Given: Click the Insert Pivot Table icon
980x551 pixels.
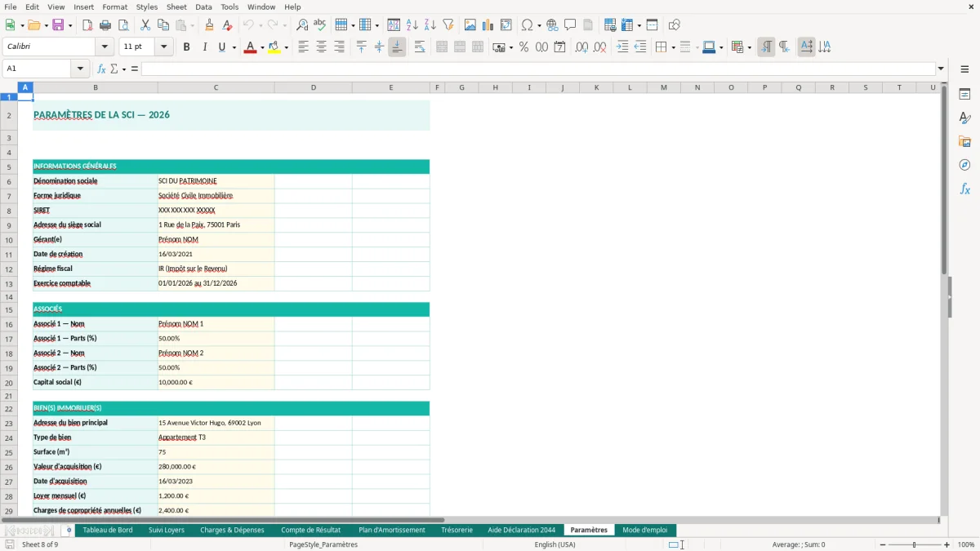Looking at the screenshot, I should pos(506,25).
